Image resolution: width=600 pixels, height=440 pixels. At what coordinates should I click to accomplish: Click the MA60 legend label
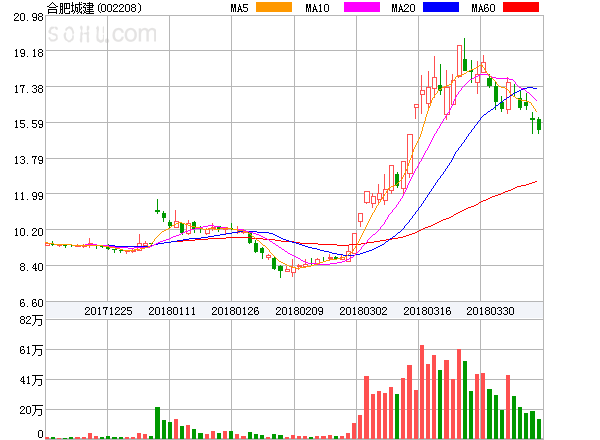(x=483, y=8)
